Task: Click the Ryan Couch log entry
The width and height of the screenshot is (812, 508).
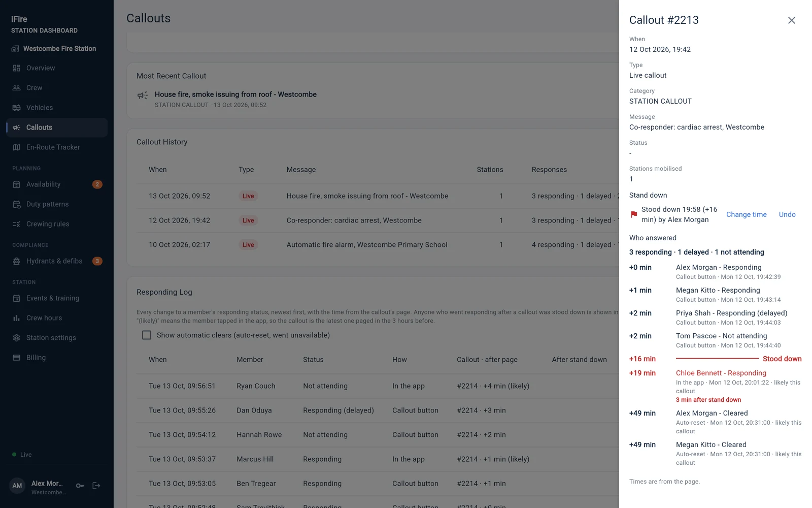Action: coord(378,386)
